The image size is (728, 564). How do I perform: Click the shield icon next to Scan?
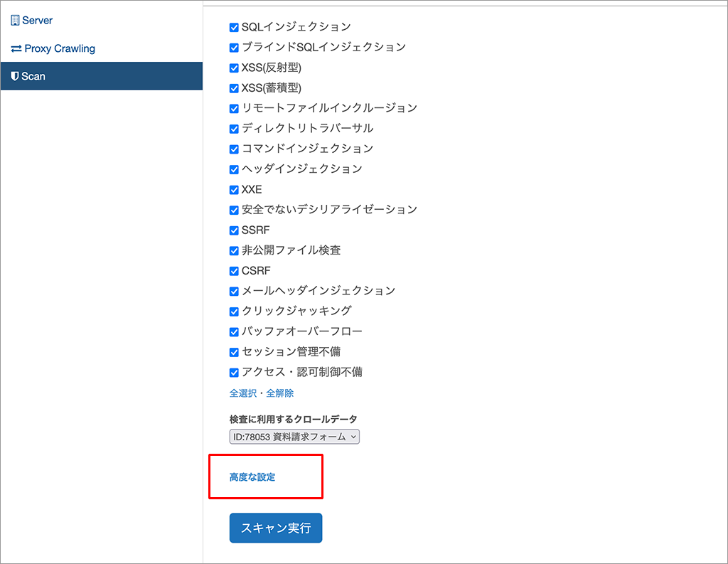pyautogui.click(x=14, y=76)
